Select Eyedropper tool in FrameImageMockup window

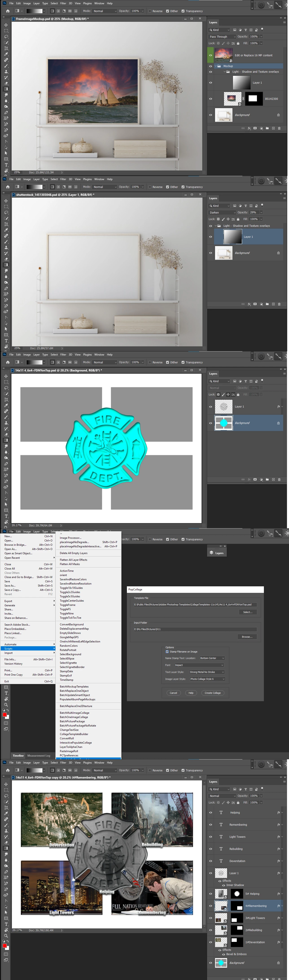(x=6, y=54)
